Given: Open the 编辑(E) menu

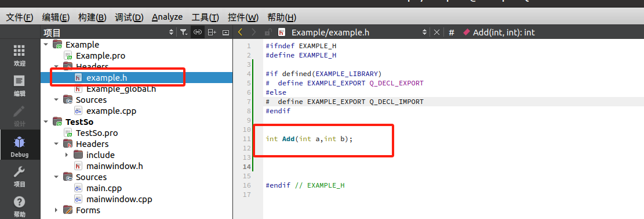Looking at the screenshot, I should coord(56,17).
